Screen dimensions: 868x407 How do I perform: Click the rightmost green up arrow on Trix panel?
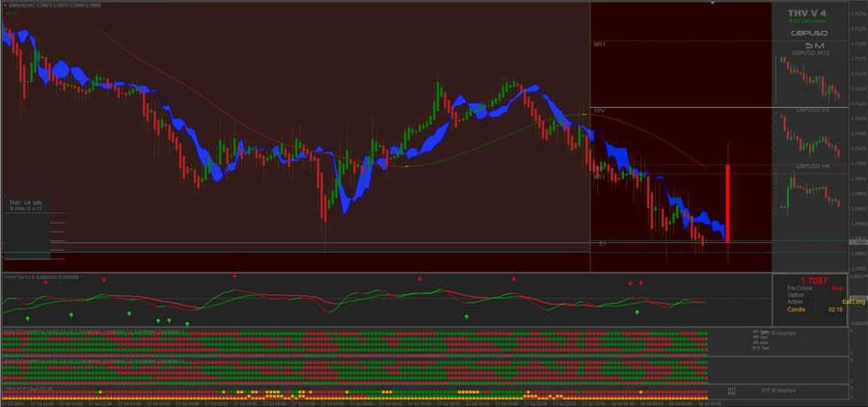click(637, 312)
